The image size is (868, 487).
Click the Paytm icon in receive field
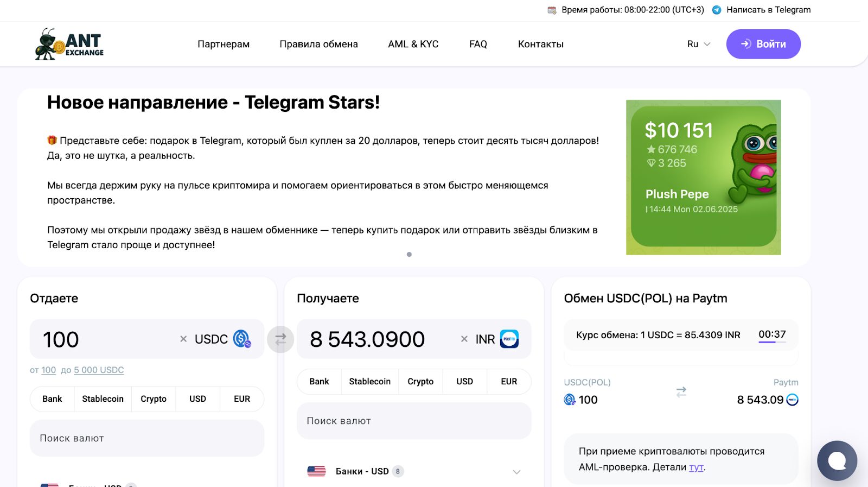[509, 339]
